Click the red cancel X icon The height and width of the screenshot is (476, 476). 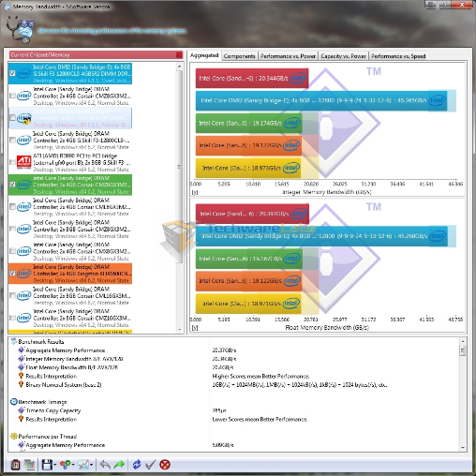point(165,465)
